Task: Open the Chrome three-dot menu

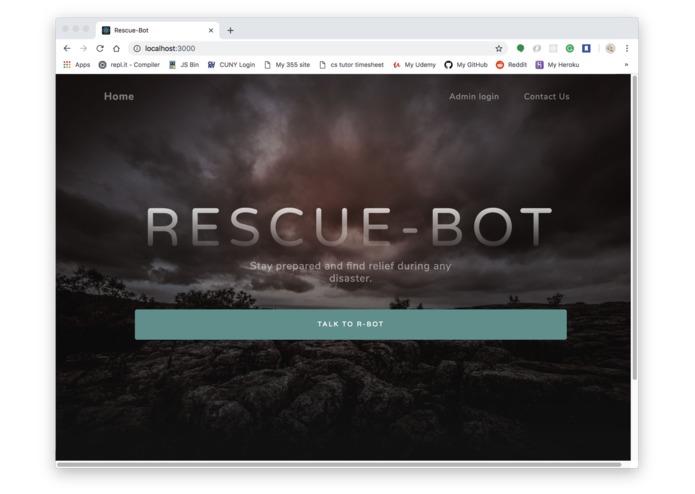Action: (627, 48)
